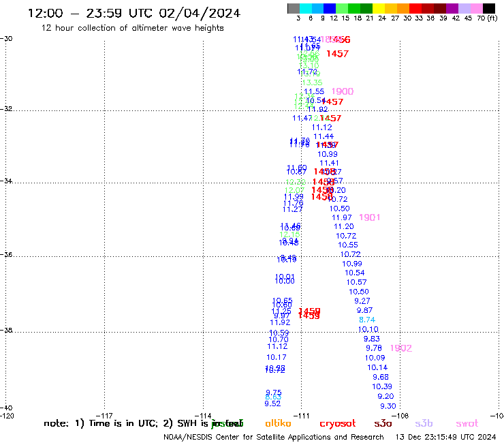Click the longitude axis label -117

click(x=104, y=416)
